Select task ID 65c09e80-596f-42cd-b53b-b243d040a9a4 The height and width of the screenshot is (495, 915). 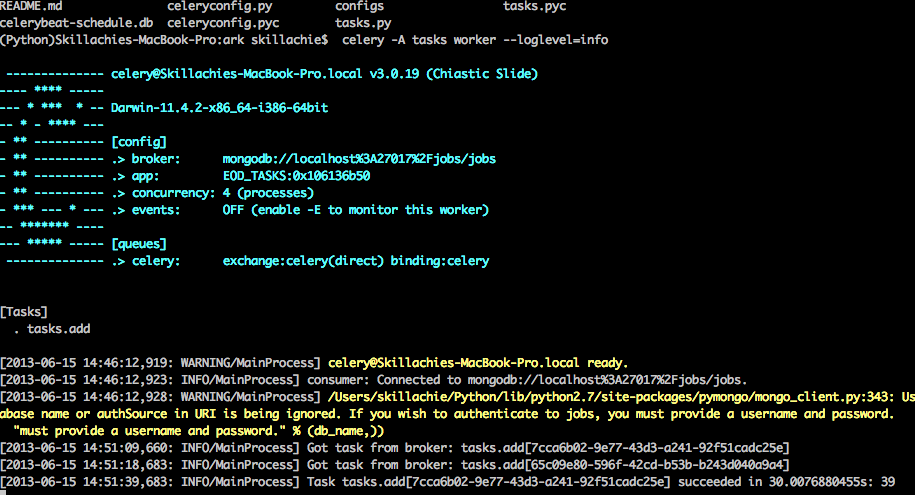pos(657,465)
